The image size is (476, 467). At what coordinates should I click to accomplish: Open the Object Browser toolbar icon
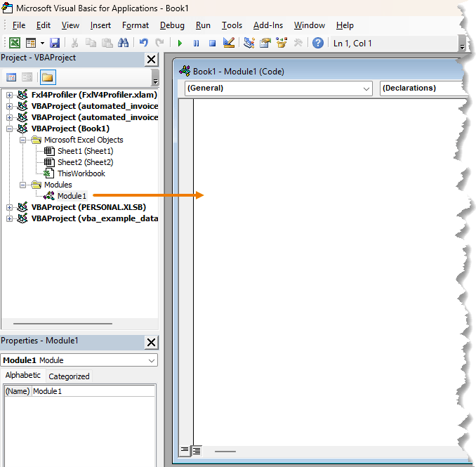coord(282,43)
